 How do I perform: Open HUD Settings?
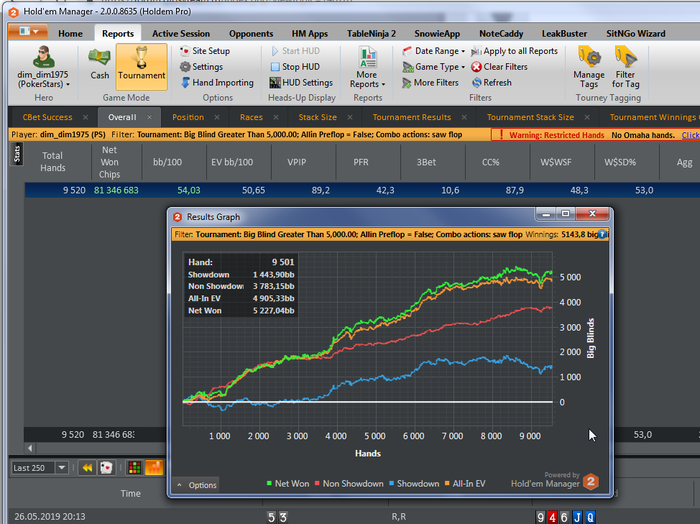(301, 83)
